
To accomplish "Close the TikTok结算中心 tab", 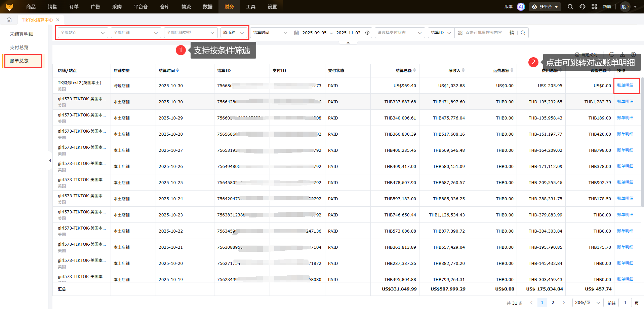I will tap(58, 20).
